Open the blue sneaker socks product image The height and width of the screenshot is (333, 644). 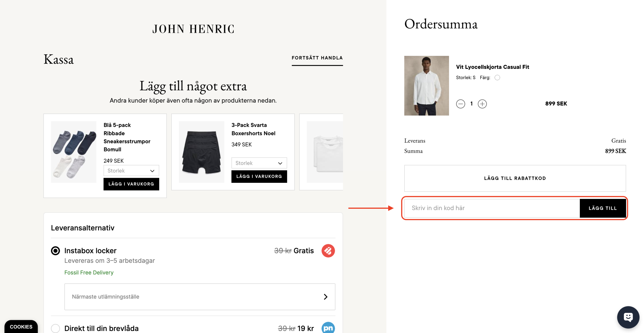coord(73,152)
